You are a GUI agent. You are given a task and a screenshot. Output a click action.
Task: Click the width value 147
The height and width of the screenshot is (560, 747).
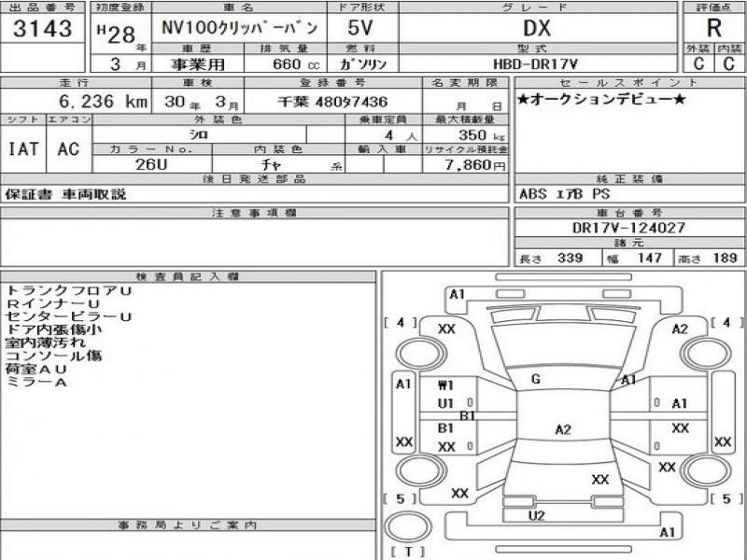[x=650, y=259]
